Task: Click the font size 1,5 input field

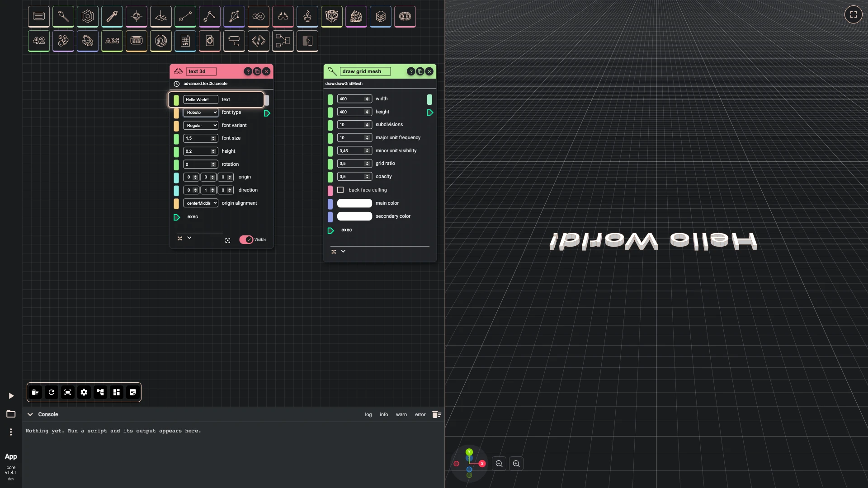Action: coord(201,138)
